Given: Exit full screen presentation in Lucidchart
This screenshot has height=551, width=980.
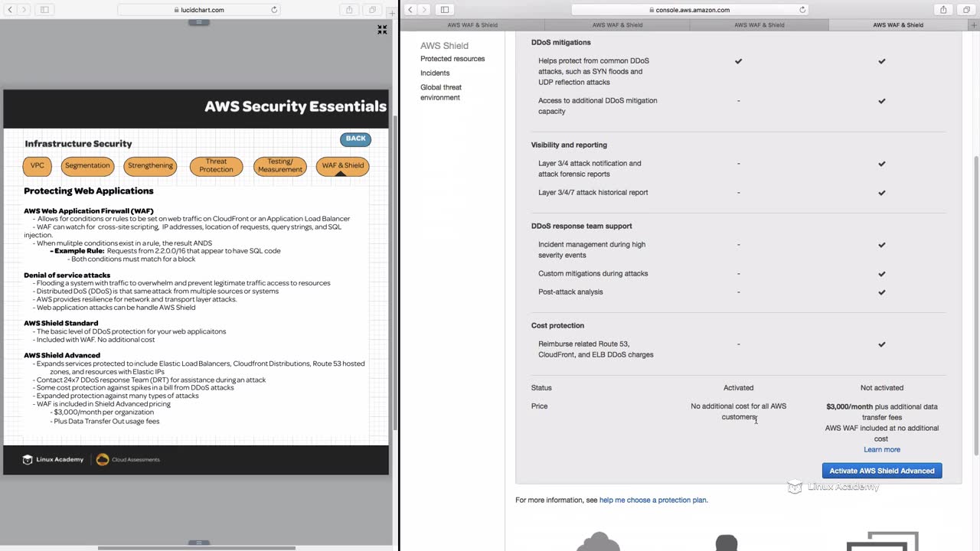Looking at the screenshot, I should point(382,30).
